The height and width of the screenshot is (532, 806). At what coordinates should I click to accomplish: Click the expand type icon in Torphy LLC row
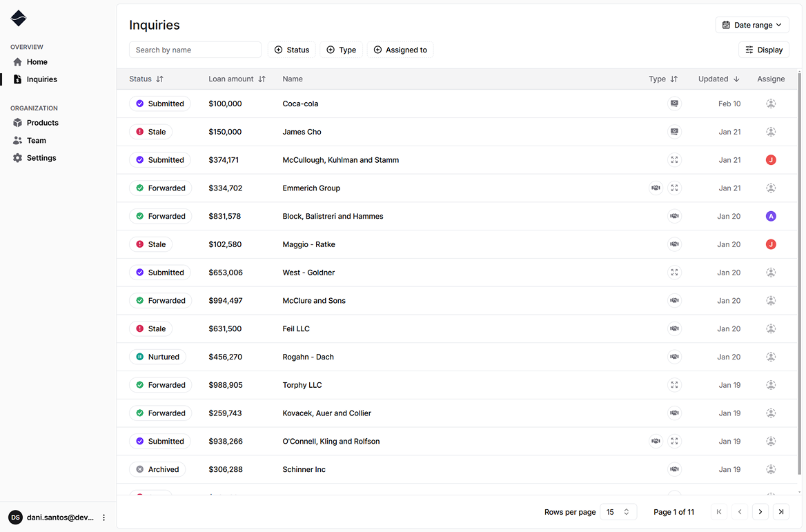pyautogui.click(x=674, y=385)
